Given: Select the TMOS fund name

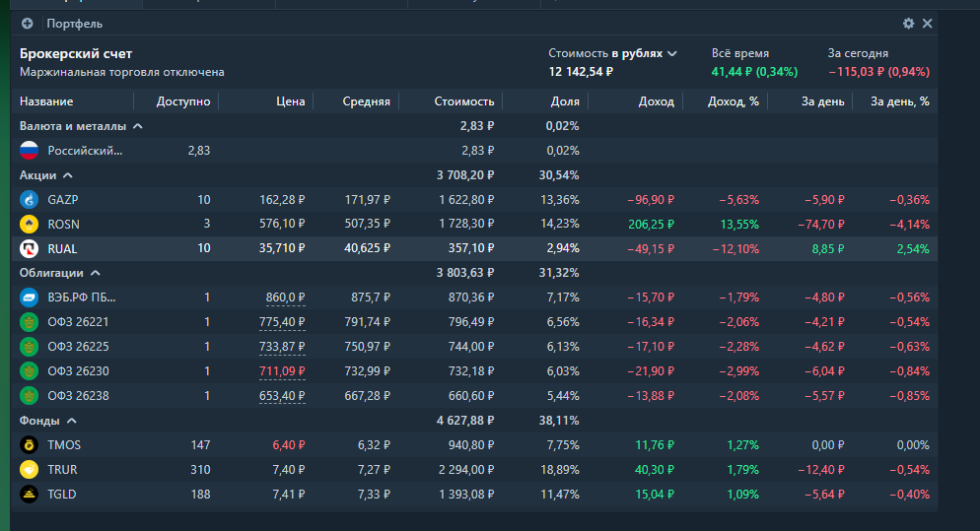Looking at the screenshot, I should (x=64, y=444).
